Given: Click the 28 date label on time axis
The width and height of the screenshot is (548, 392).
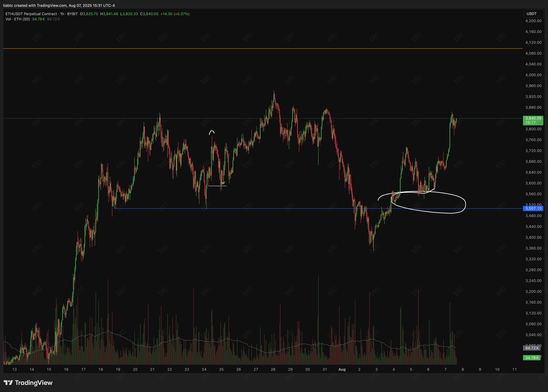Looking at the screenshot, I should [x=273, y=369].
